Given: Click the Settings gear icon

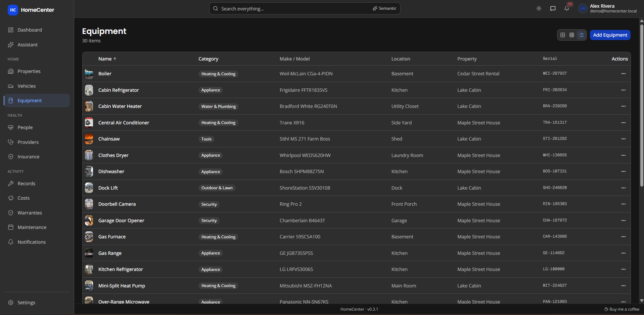Looking at the screenshot, I should [x=11, y=303].
